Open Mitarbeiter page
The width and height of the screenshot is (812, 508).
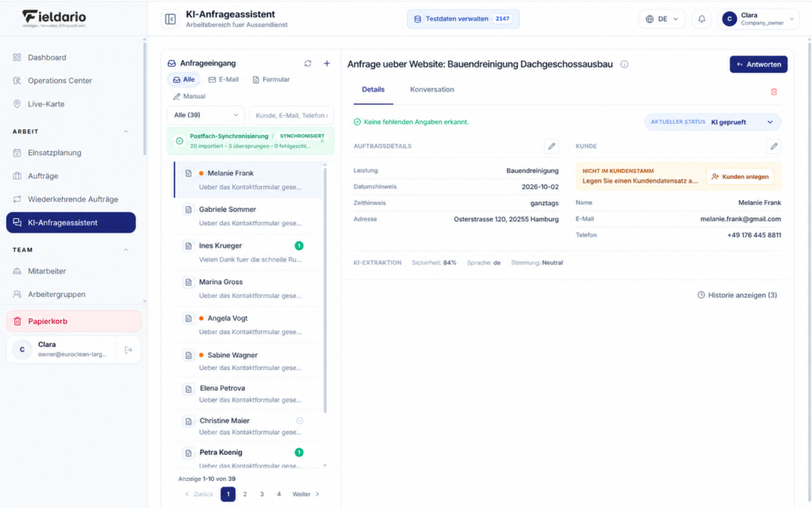click(71, 271)
